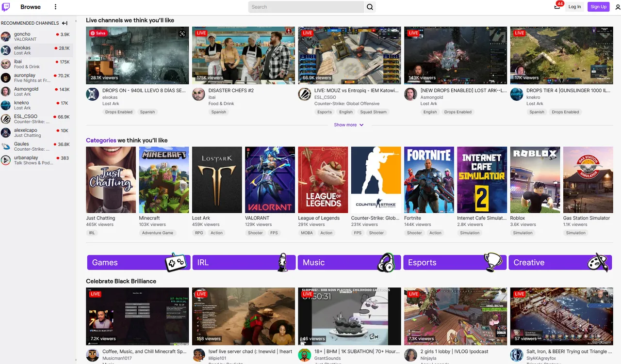Click ESL_CSGO's avatar in the sidebar

(6, 119)
